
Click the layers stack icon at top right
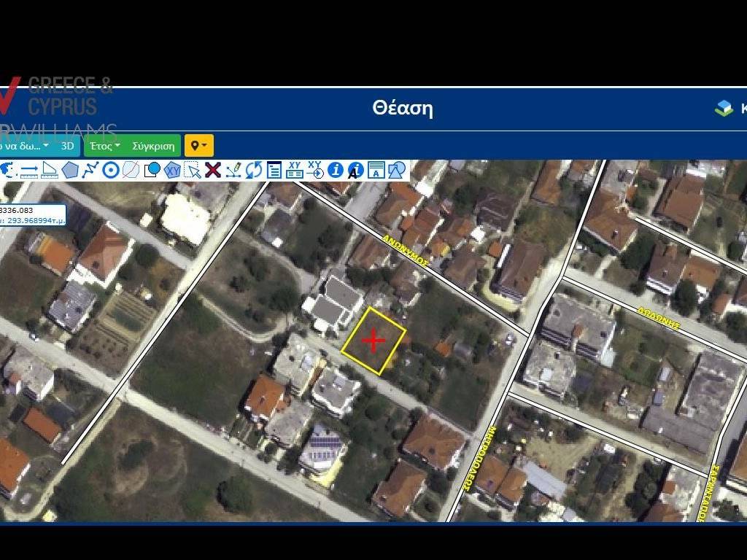(724, 109)
